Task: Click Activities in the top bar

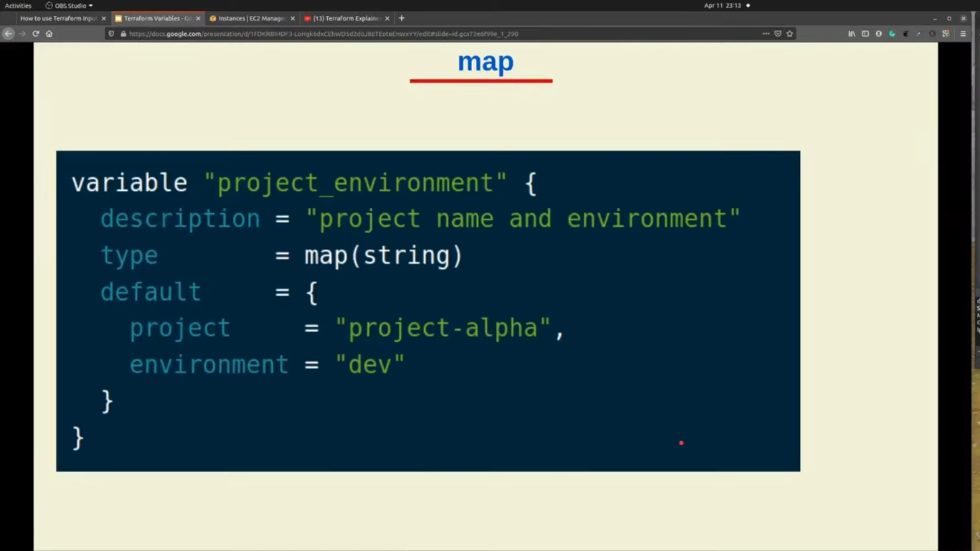Action: [18, 6]
